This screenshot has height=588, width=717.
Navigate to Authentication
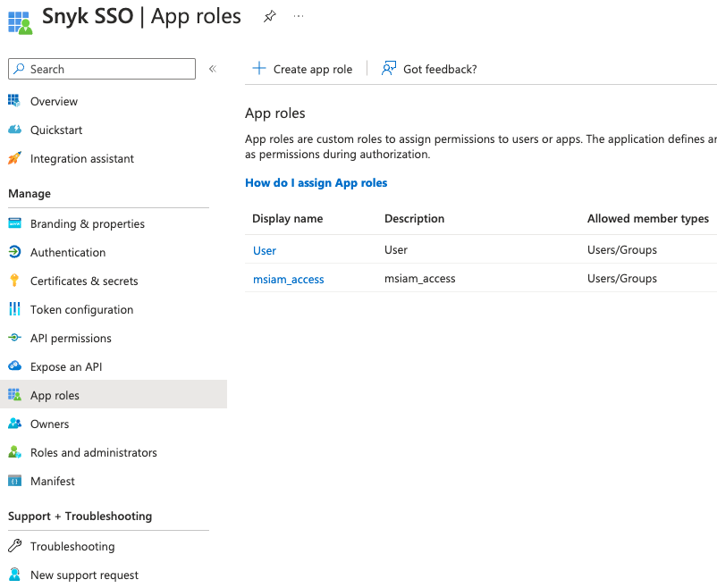coord(68,252)
